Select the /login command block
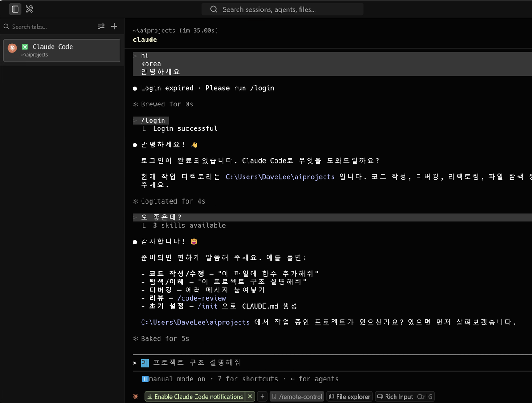This screenshot has height=403, width=532. click(x=151, y=120)
